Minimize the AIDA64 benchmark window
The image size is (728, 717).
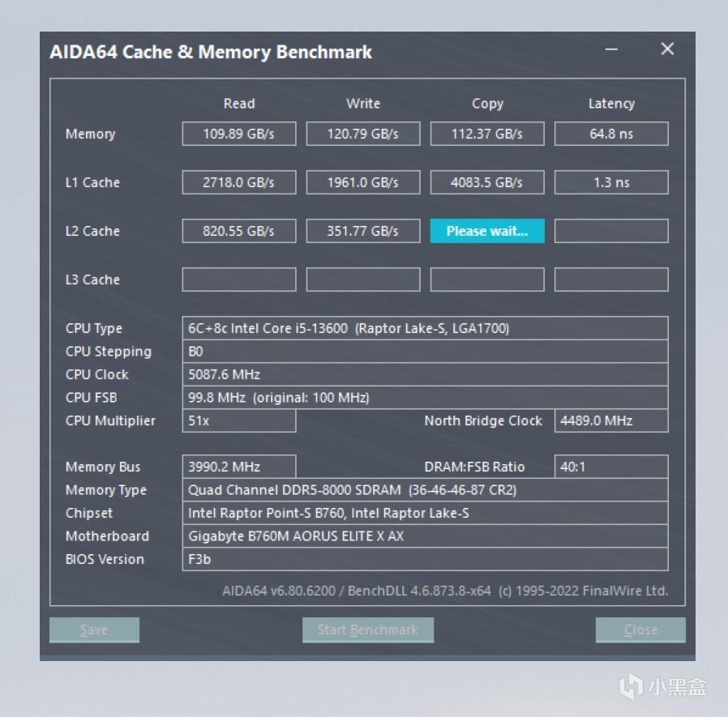coord(611,49)
